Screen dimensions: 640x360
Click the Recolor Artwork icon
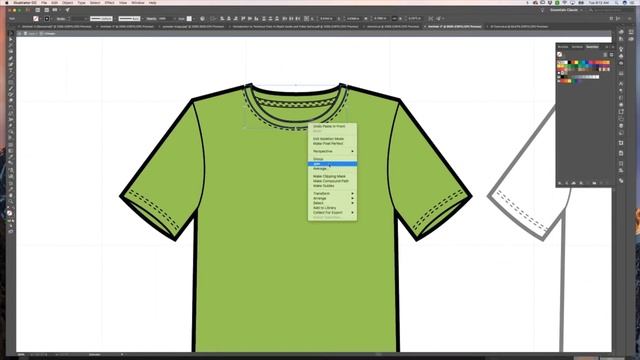pos(202,19)
